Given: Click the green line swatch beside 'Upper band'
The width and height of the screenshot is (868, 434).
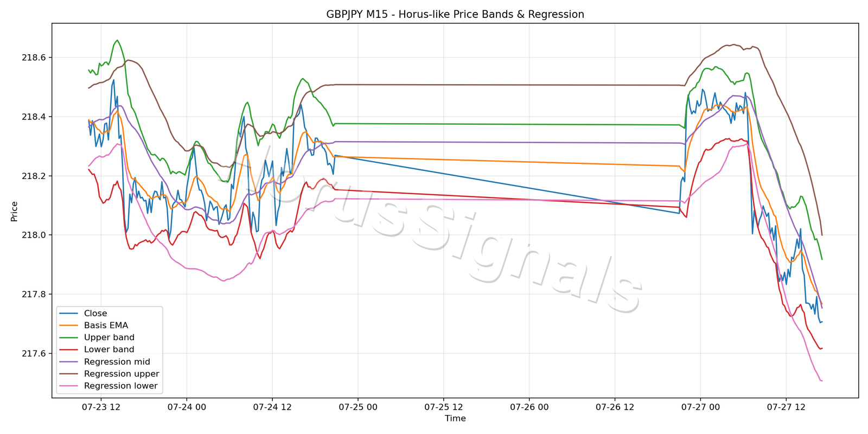Looking at the screenshot, I should click(x=69, y=337).
